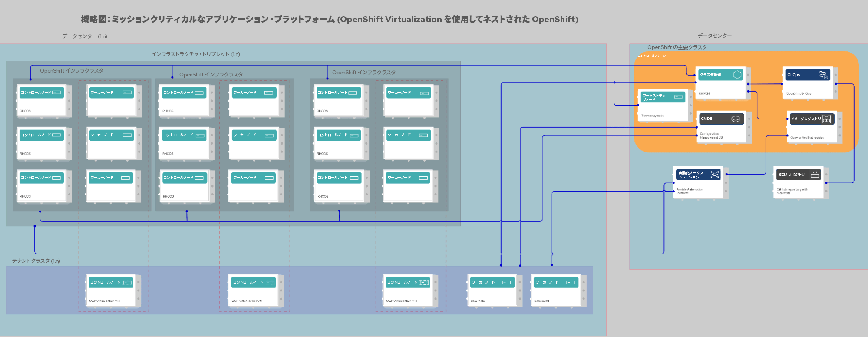This screenshot has width=868, height=337.
Task: Click the インフラストラクチャ・トリプレット (1..n) label
Action: pyautogui.click(x=196, y=54)
